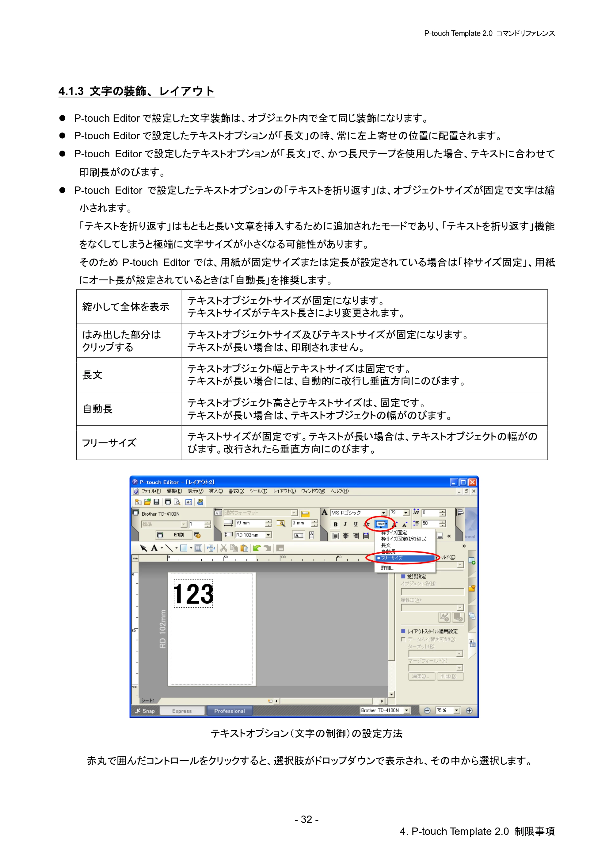The height and width of the screenshot is (868, 613).
Task: Open the MS Pゴシック font dropdown
Action: (384, 513)
